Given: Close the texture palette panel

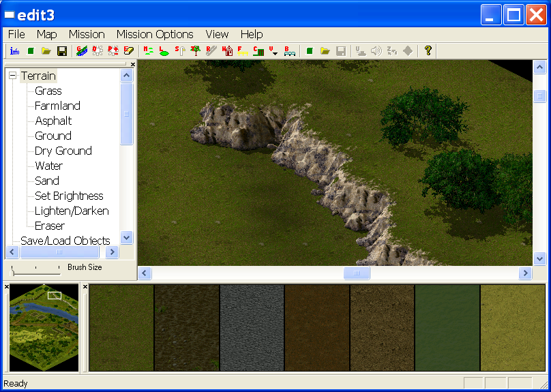Looking at the screenshot, I should point(85,286).
